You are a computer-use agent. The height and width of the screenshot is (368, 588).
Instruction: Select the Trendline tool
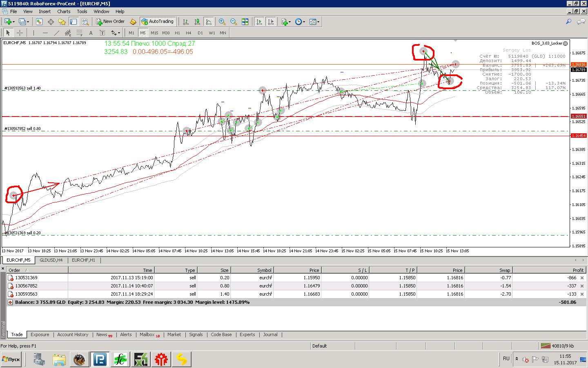(56, 33)
